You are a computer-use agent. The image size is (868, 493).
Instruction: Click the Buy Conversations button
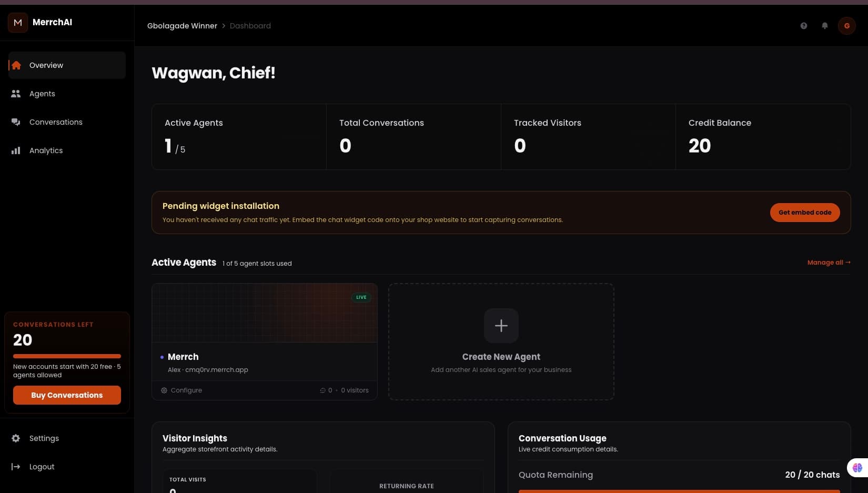click(67, 395)
